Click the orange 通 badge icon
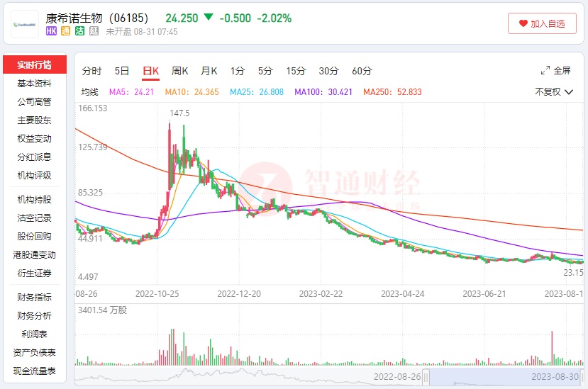Viewport: 588px width, 389px height. [65, 31]
